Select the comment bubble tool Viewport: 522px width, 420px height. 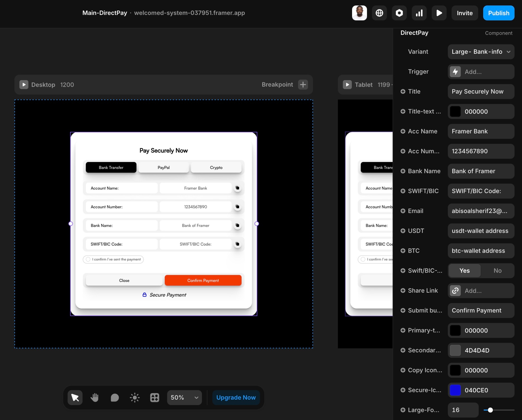click(x=115, y=398)
